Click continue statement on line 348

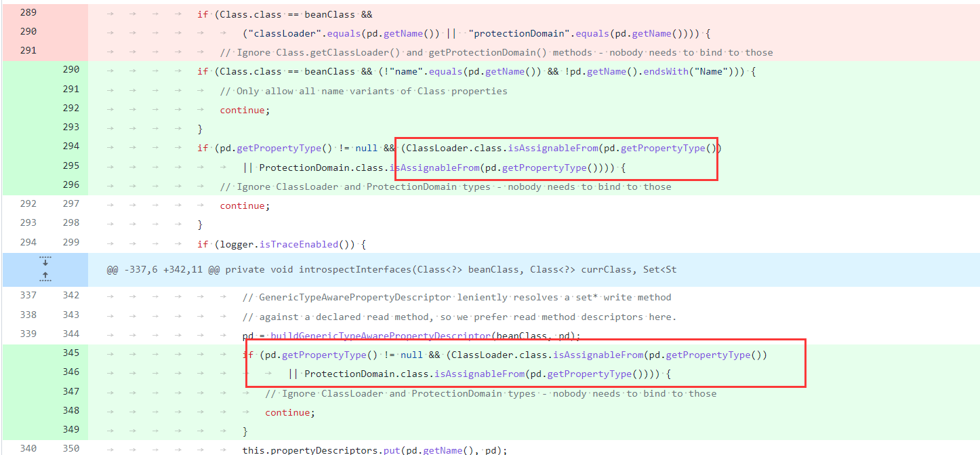tap(289, 412)
